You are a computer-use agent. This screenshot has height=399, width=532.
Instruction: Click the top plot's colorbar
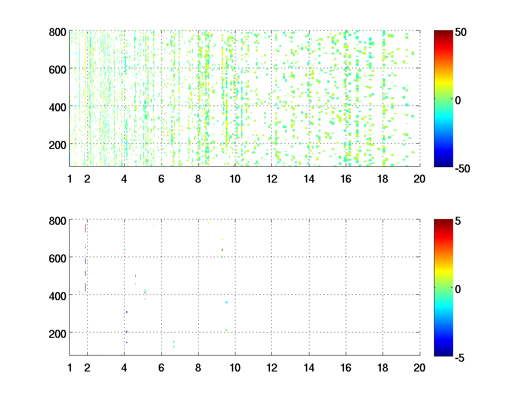point(443,98)
